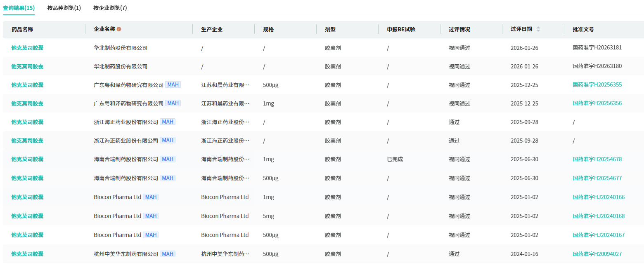644x265 pixels.
Task: Click MAH tag in Biocon 5mg row
Action: (x=151, y=216)
